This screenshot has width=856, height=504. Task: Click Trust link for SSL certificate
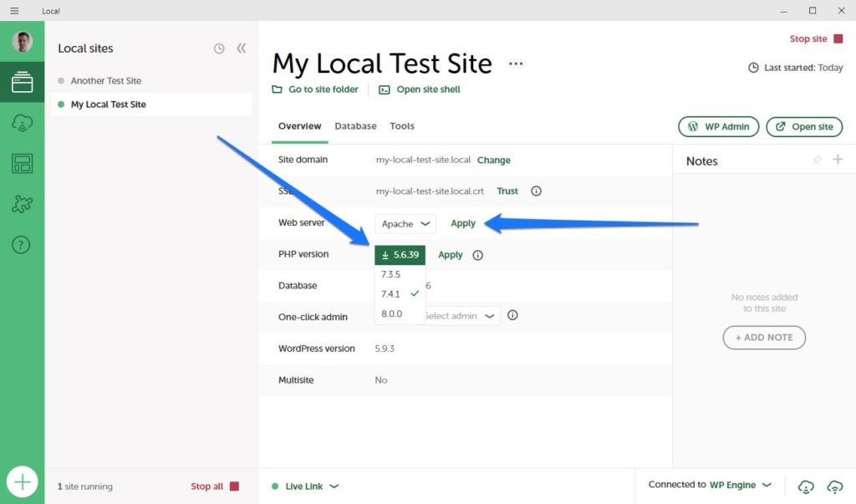[507, 191]
